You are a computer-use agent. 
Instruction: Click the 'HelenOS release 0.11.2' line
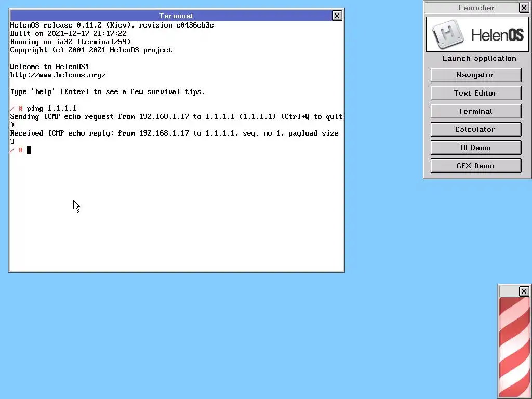point(112,25)
